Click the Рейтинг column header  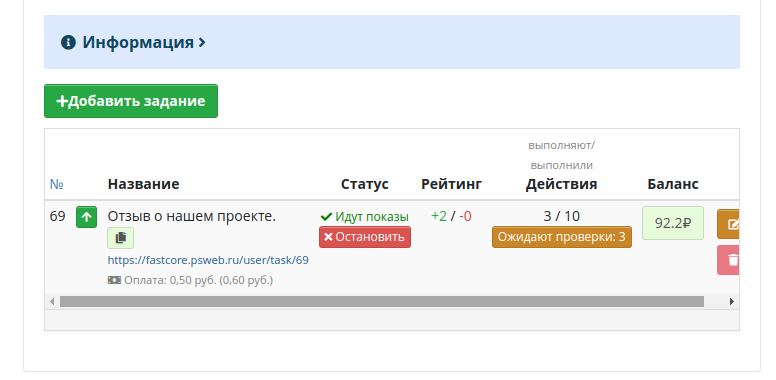pos(451,184)
